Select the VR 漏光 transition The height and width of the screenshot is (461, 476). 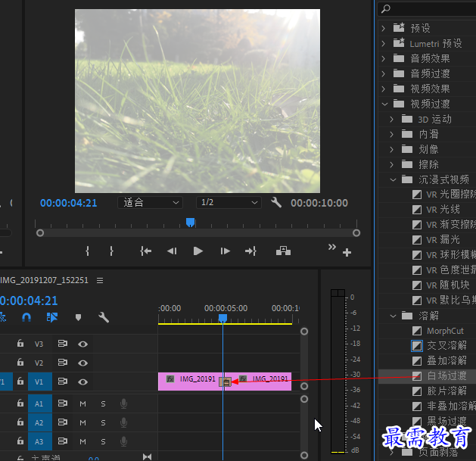(x=443, y=240)
